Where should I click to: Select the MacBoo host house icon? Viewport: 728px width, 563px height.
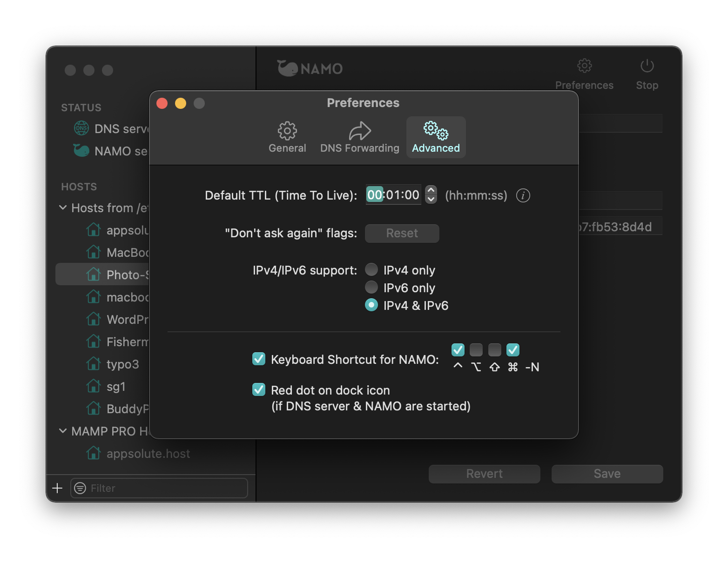94,252
